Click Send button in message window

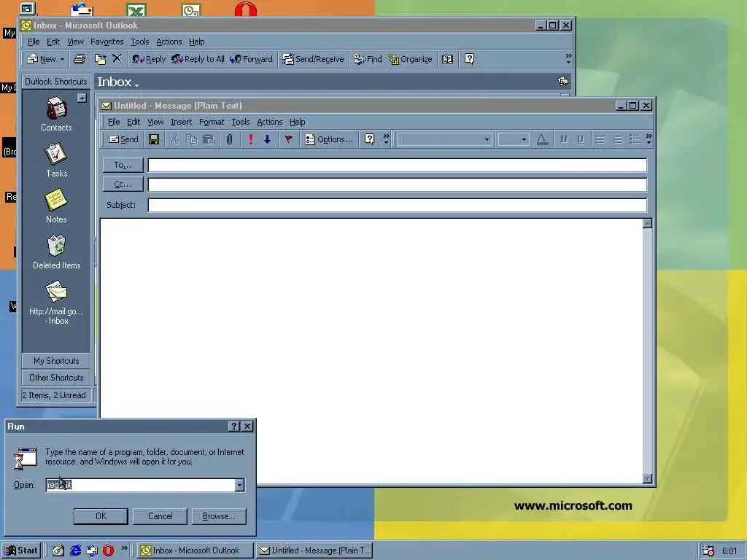click(x=124, y=139)
